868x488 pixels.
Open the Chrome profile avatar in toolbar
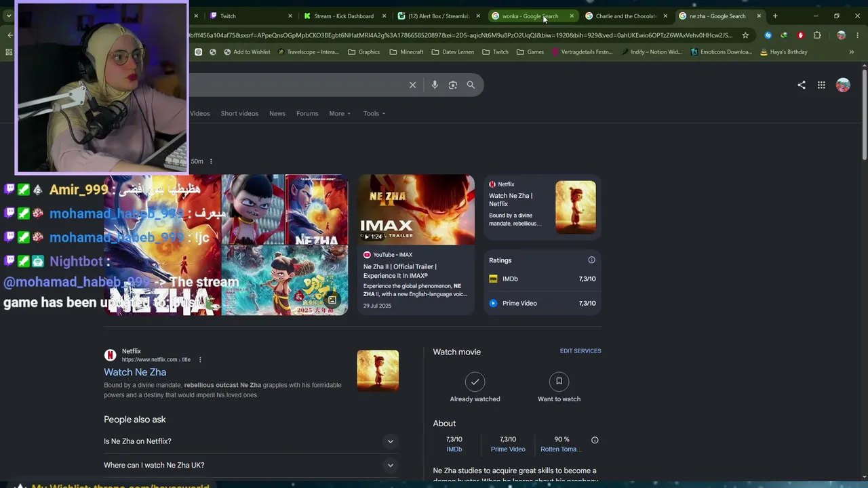coord(841,35)
